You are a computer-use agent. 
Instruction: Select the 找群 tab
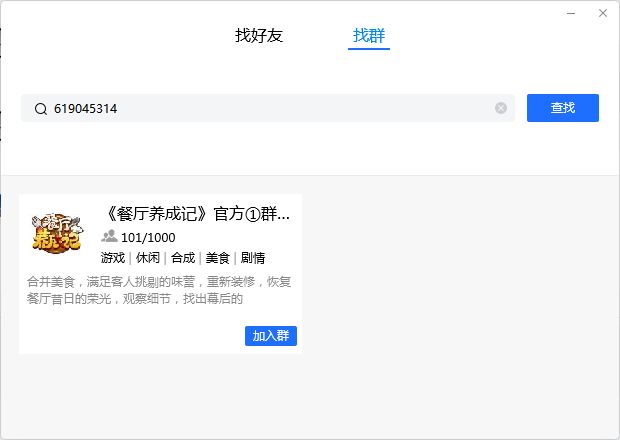point(369,36)
